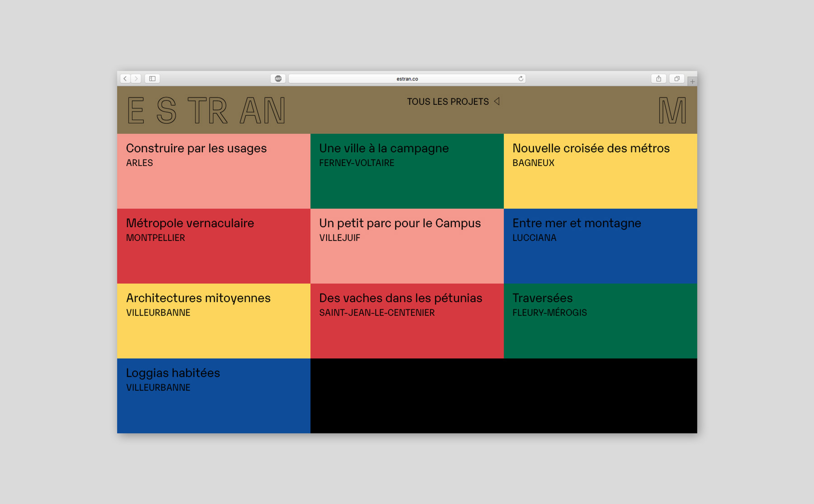Open the Une ville à la campagne tile
Viewport: 814px width, 504px height.
tap(407, 171)
